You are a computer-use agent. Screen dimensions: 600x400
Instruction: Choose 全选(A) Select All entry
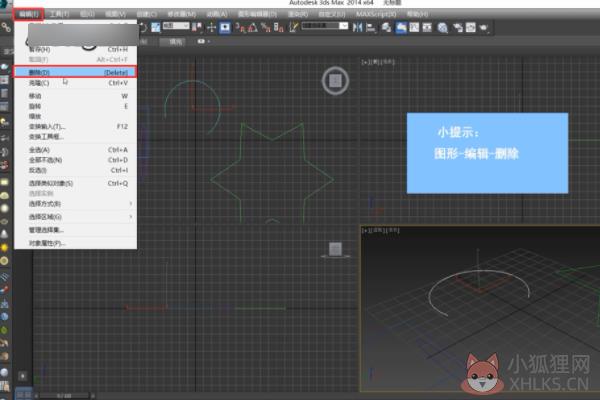(x=75, y=150)
